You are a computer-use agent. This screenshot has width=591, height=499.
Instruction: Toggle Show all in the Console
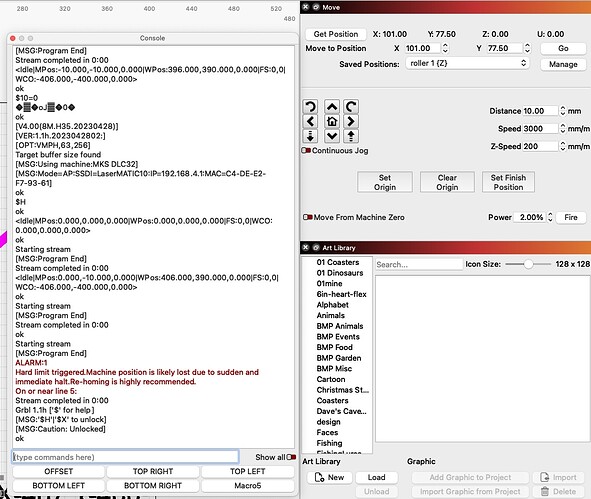[291, 457]
